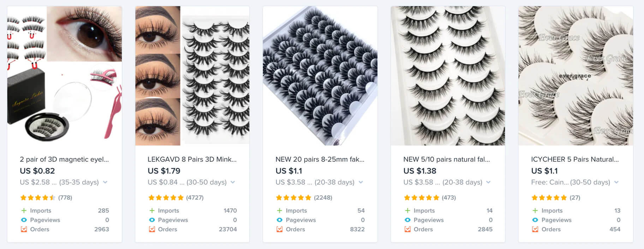
Task: Click the star rating with 4727 reviews
Action: [166, 198]
